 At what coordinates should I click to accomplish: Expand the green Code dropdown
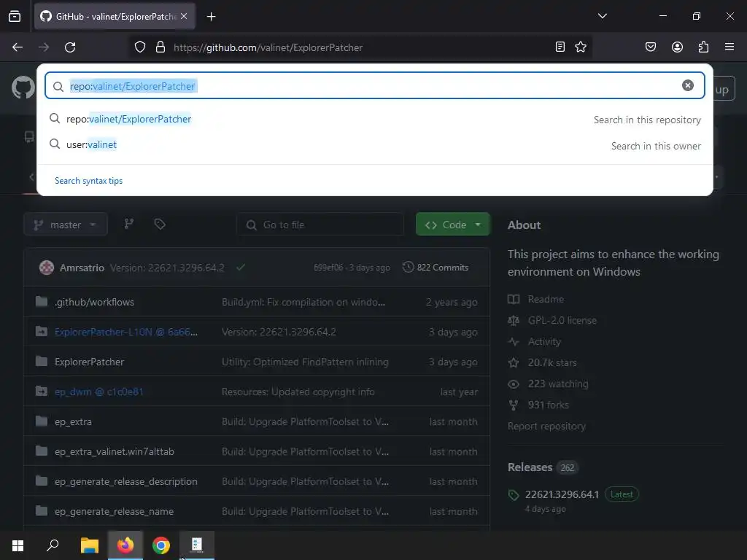[452, 225]
